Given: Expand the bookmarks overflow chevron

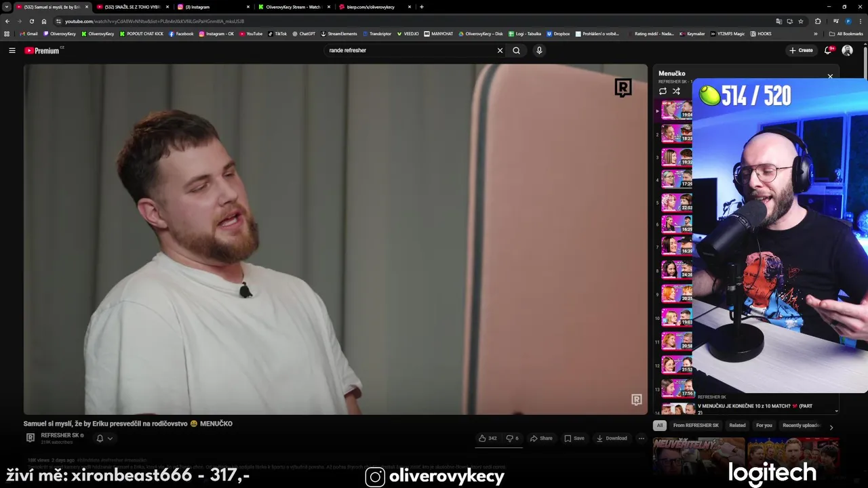Looking at the screenshot, I should tap(816, 33).
